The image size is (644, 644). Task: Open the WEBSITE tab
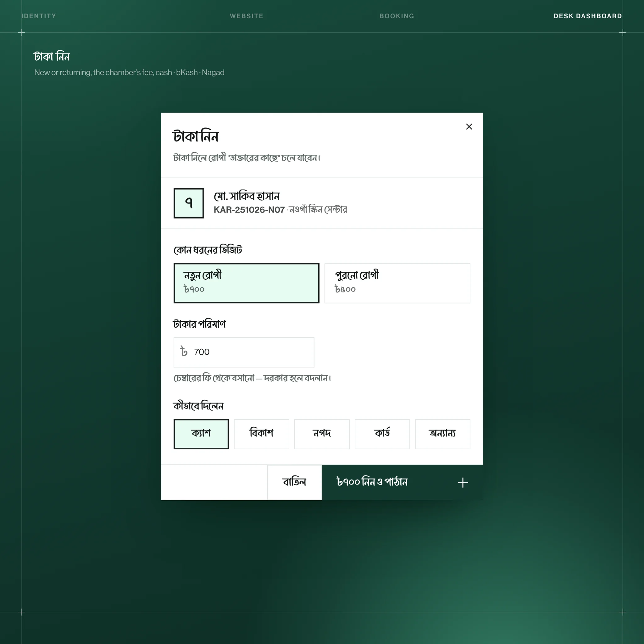[247, 16]
